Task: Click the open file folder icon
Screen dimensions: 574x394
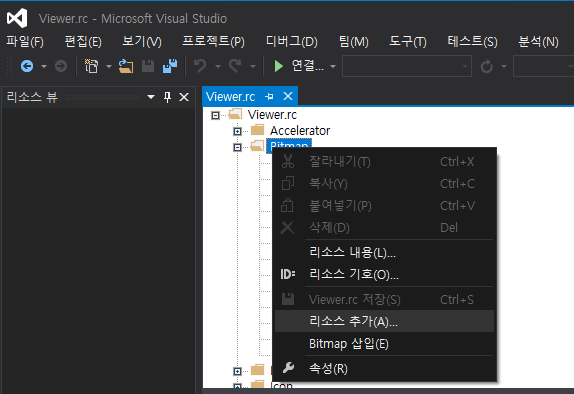Action: coord(126,66)
